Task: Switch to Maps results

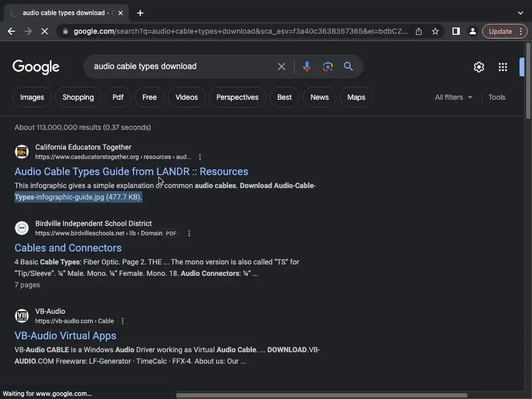Action: [x=356, y=97]
